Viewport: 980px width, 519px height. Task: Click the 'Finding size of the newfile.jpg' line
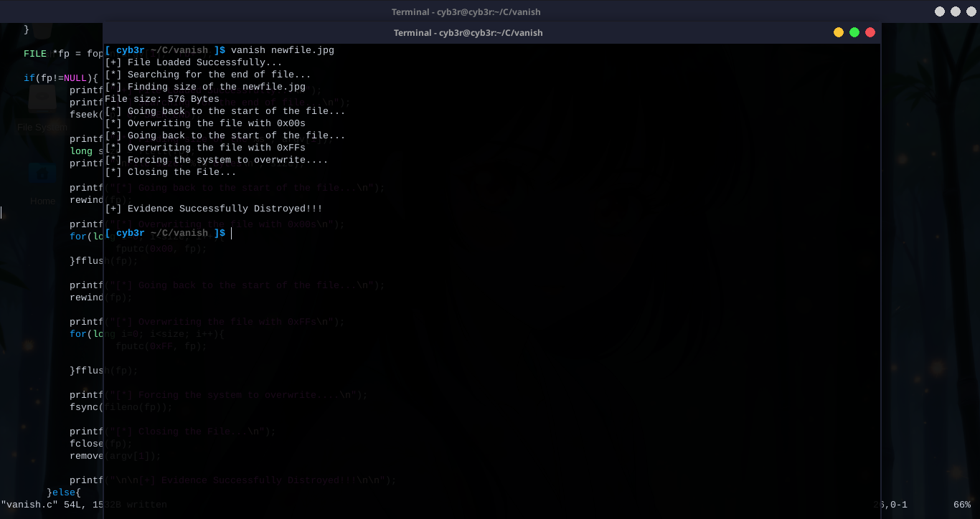coord(205,87)
